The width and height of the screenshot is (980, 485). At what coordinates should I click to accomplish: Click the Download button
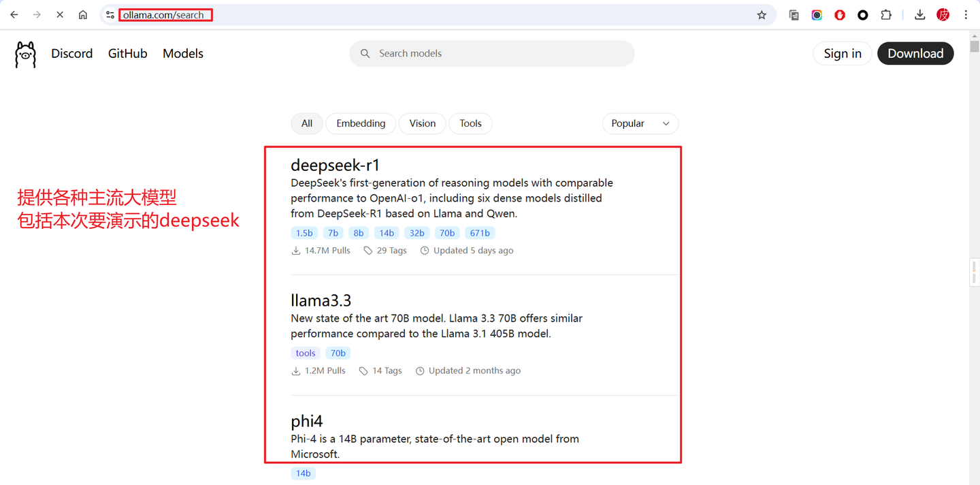point(915,53)
